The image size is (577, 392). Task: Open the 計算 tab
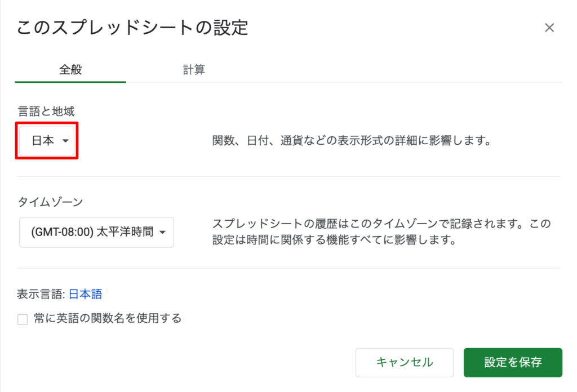coord(193,69)
